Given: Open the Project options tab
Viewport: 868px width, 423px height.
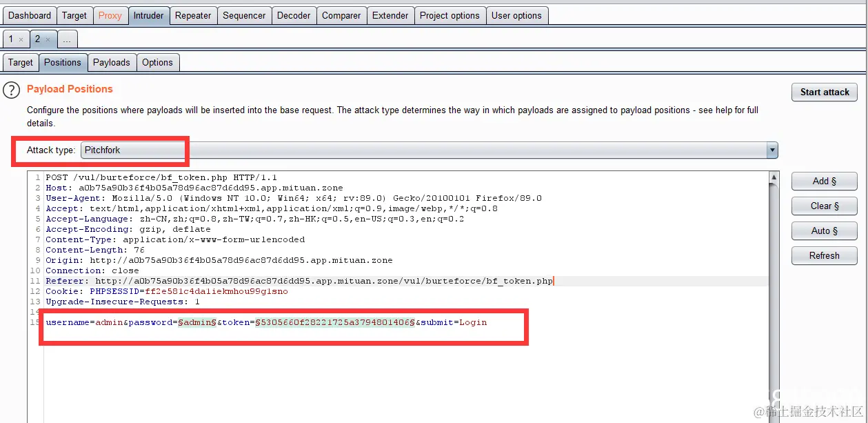Looking at the screenshot, I should point(450,15).
